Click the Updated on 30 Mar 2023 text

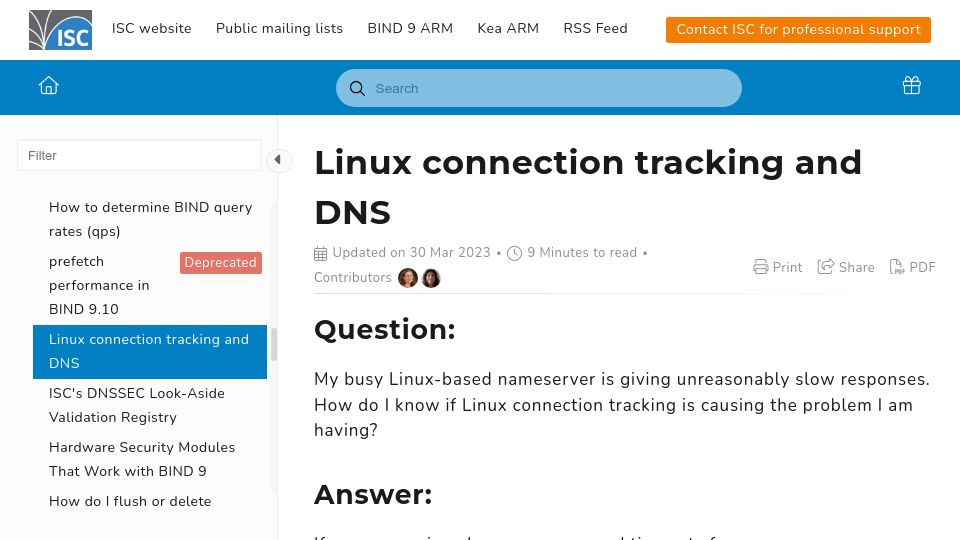[411, 253]
